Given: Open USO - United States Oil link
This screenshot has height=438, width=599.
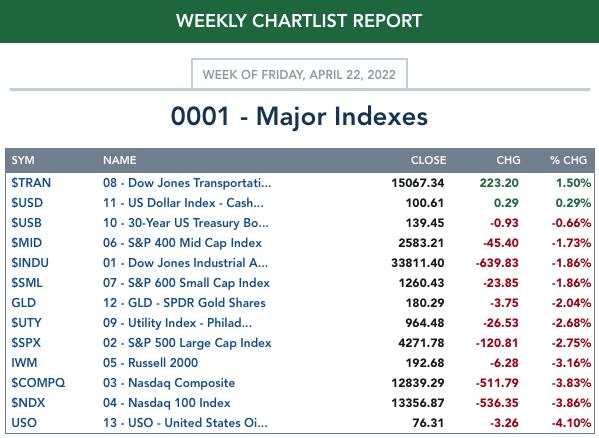Looking at the screenshot, I should click(185, 423).
